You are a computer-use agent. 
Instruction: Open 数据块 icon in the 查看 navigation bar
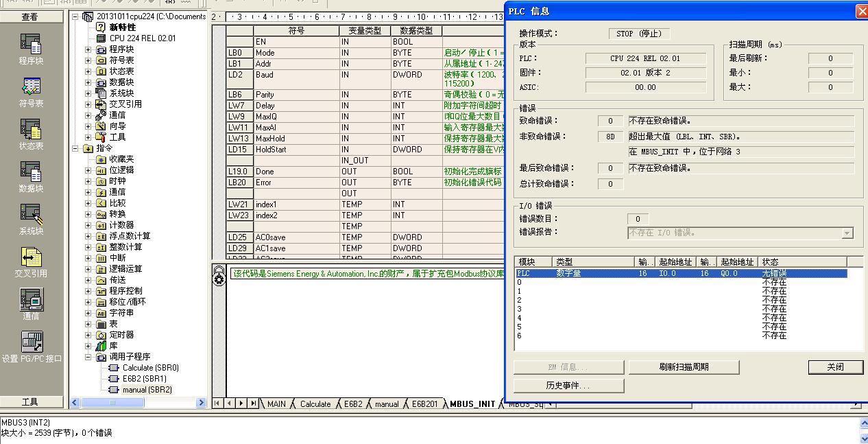pos(31,172)
